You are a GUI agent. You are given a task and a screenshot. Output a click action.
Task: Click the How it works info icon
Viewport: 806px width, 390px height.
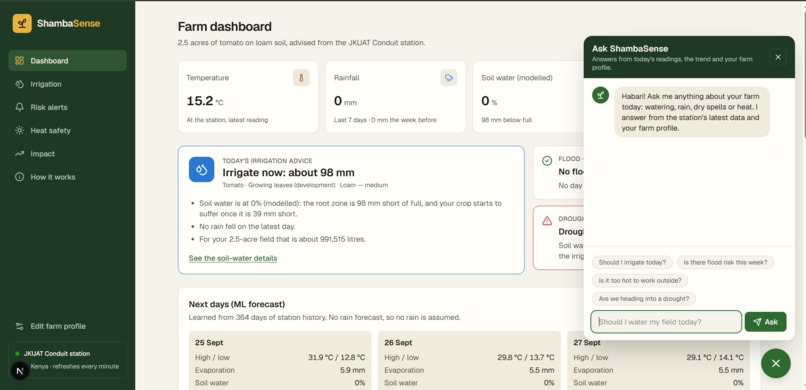click(20, 177)
